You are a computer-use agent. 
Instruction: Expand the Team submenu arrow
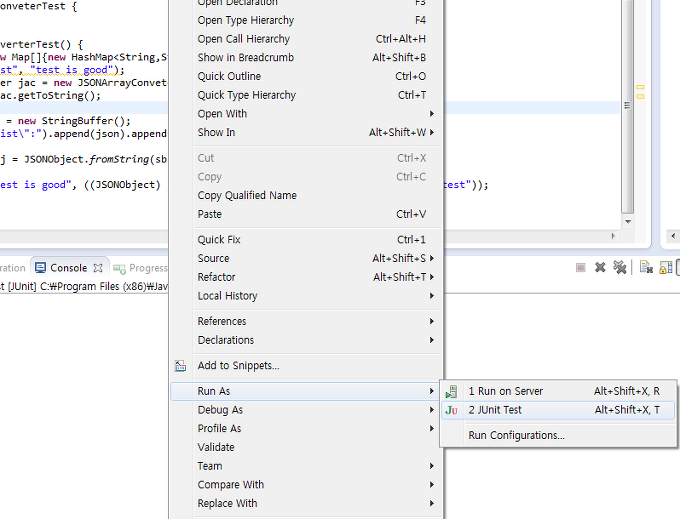click(x=432, y=466)
